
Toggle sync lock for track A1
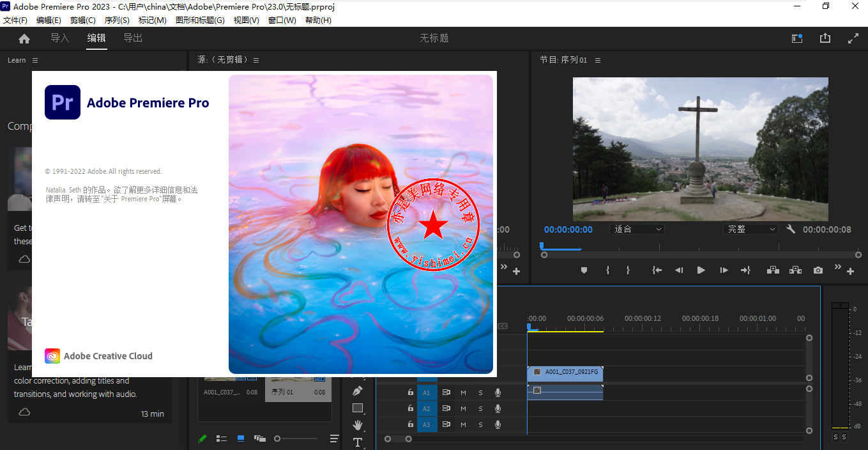[446, 392]
